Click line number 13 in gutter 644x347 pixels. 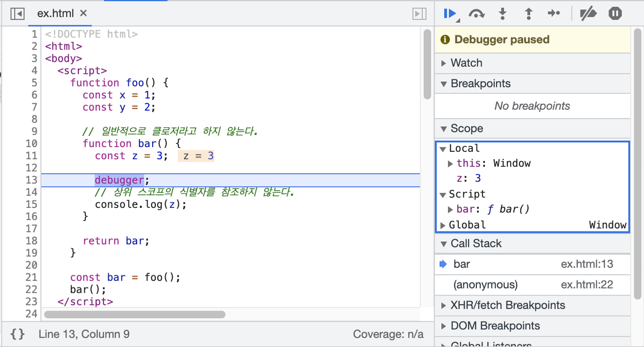31,180
